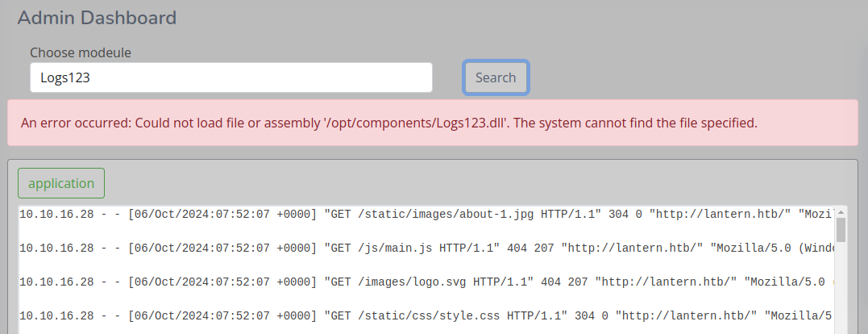Click the Admin Dashboard heading
The width and height of the screenshot is (868, 334).
[97, 18]
